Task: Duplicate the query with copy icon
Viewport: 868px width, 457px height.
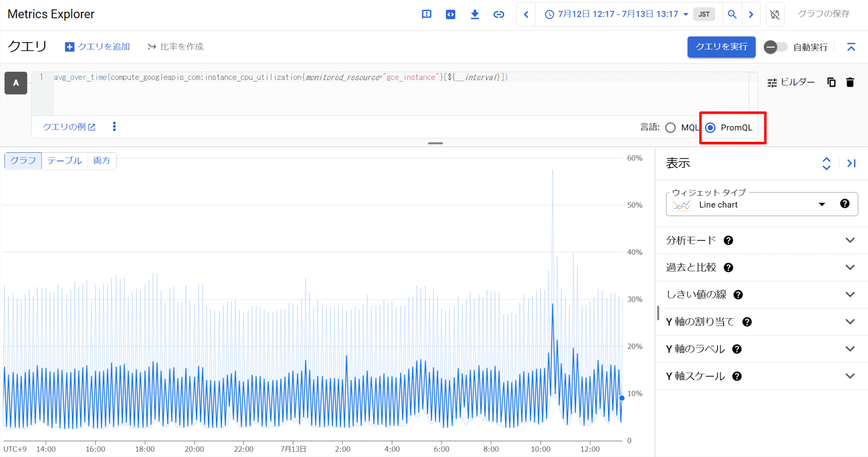Action: pos(831,82)
